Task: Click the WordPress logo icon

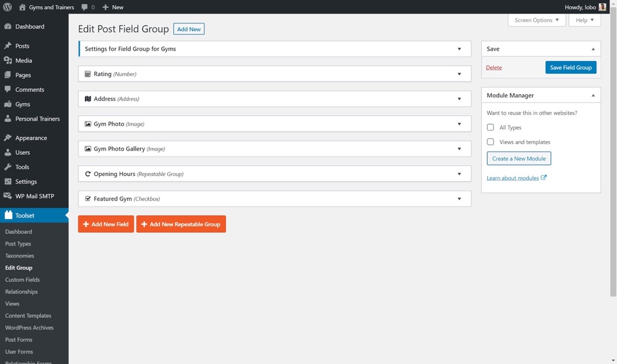Action: [x=7, y=7]
